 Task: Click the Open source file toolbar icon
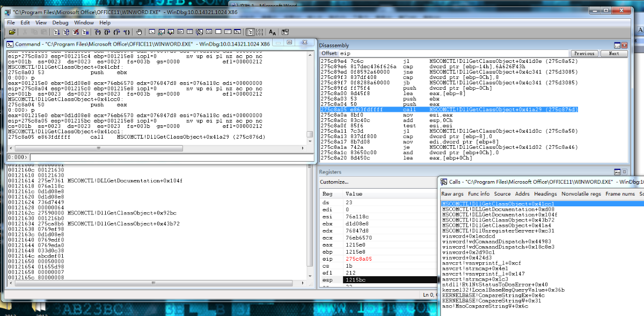pos(12,32)
